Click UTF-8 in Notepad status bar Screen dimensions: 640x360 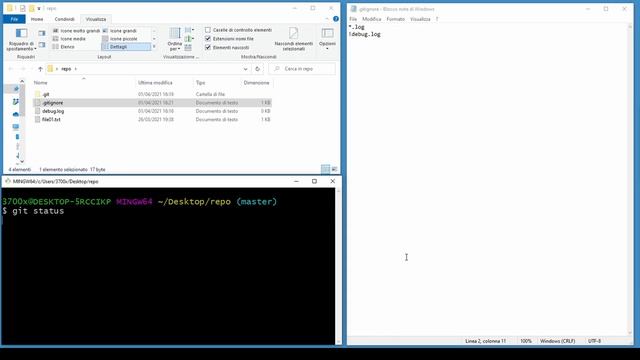pyautogui.click(x=594, y=341)
